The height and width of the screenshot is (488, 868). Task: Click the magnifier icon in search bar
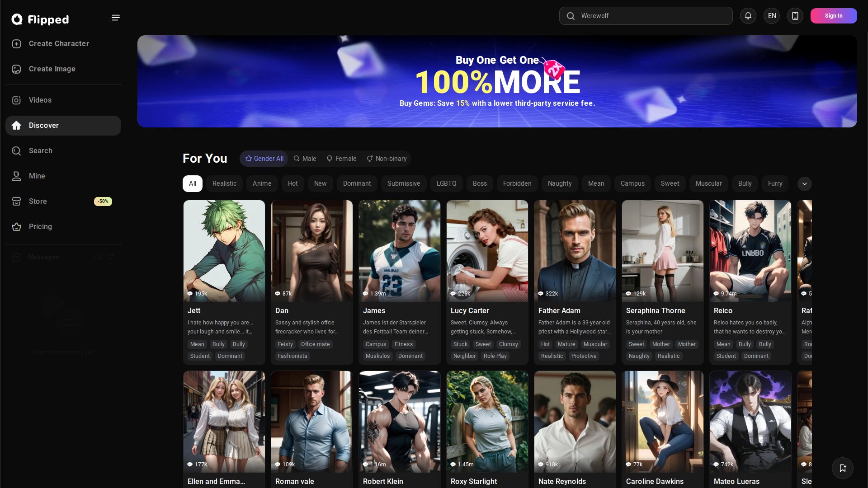pos(571,16)
